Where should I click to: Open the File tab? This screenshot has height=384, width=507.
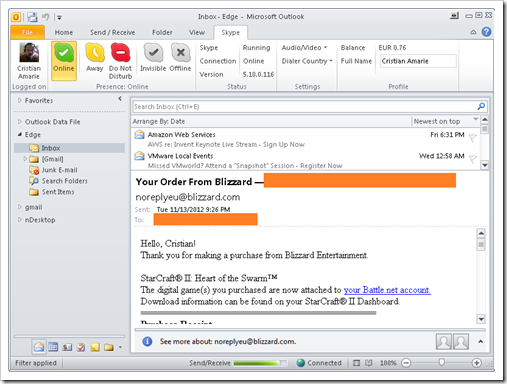pyautogui.click(x=27, y=32)
